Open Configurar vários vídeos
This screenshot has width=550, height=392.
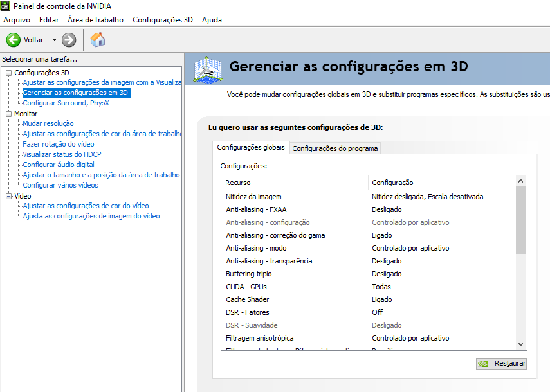[x=60, y=185]
